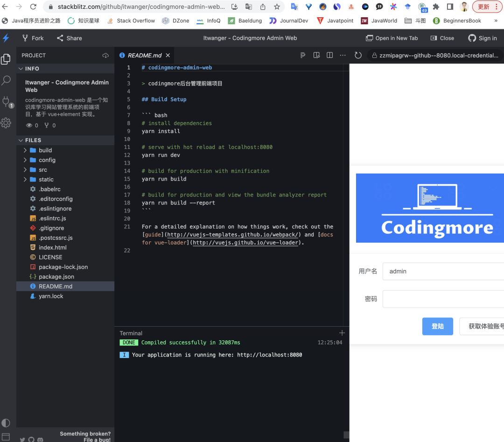Open the package-lock.json file
The image size is (504, 442).
coord(65,267)
